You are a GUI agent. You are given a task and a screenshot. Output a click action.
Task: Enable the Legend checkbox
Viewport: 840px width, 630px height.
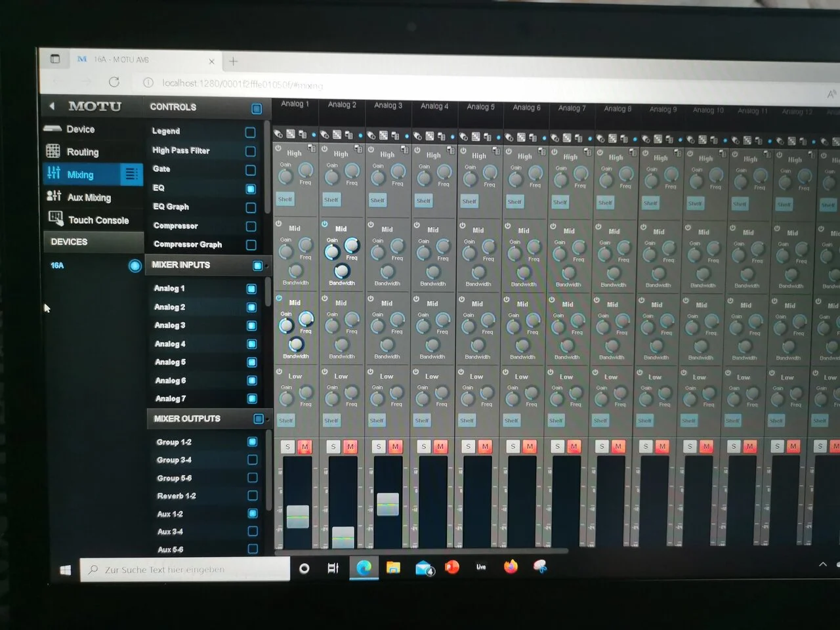pyautogui.click(x=250, y=132)
